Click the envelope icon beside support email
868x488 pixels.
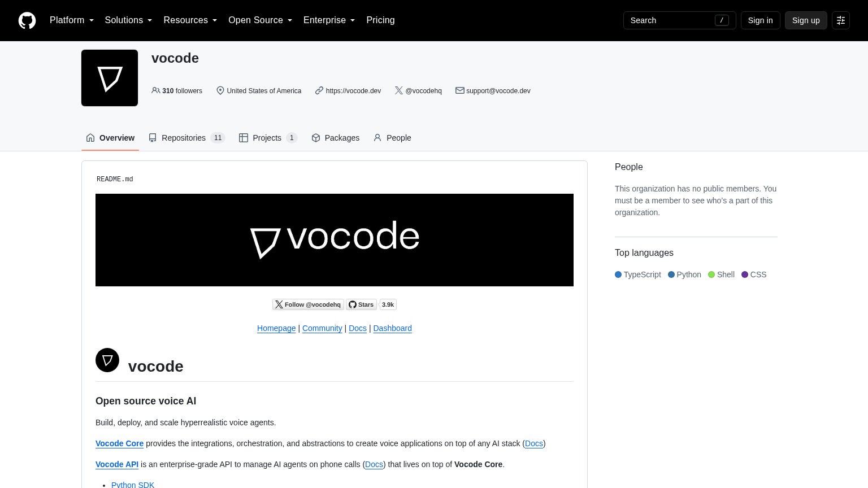click(x=460, y=90)
